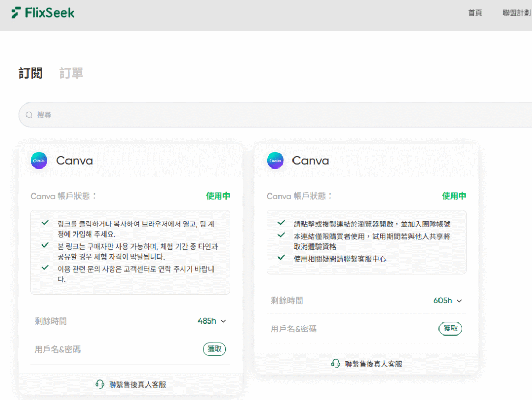532x400 pixels.
Task: Open the 聯盟計劃 page
Action: [x=515, y=12]
